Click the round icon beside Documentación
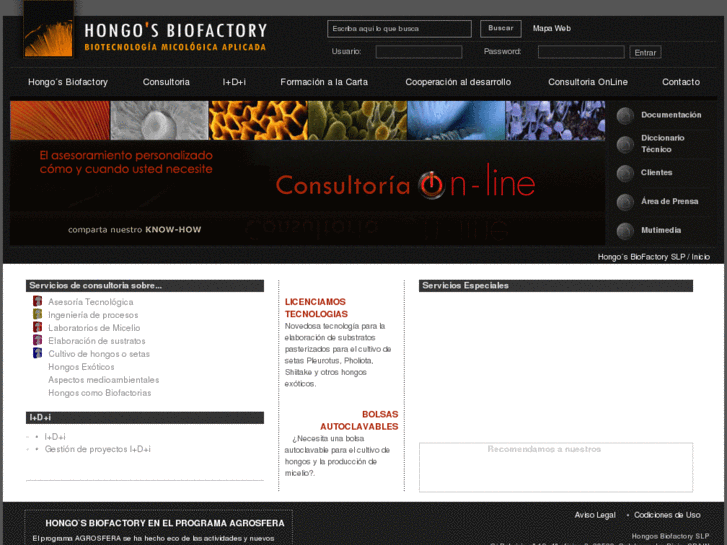 (x=625, y=115)
